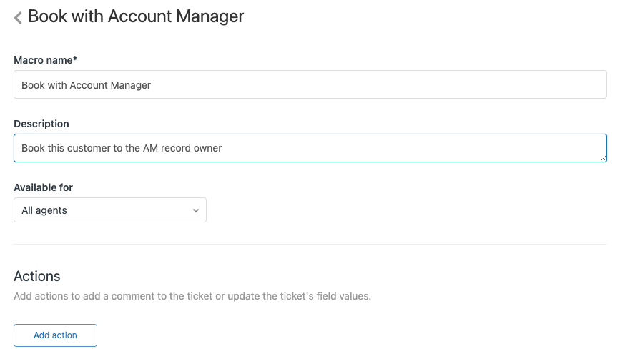Click the 'Available for' field label

click(x=43, y=187)
